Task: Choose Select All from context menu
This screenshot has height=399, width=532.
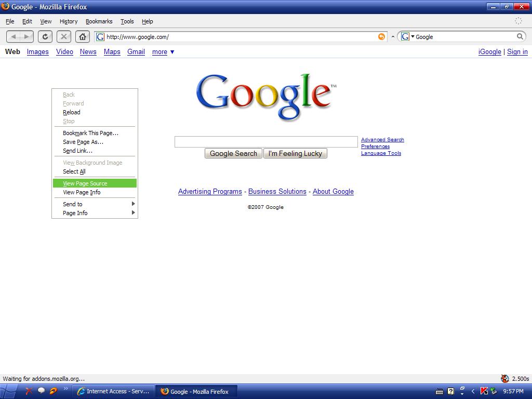Action: point(95,171)
